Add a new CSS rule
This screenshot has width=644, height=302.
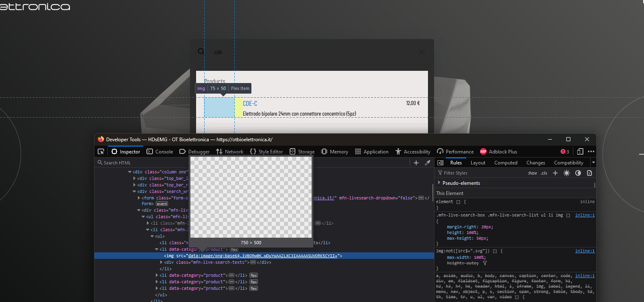pyautogui.click(x=555, y=173)
